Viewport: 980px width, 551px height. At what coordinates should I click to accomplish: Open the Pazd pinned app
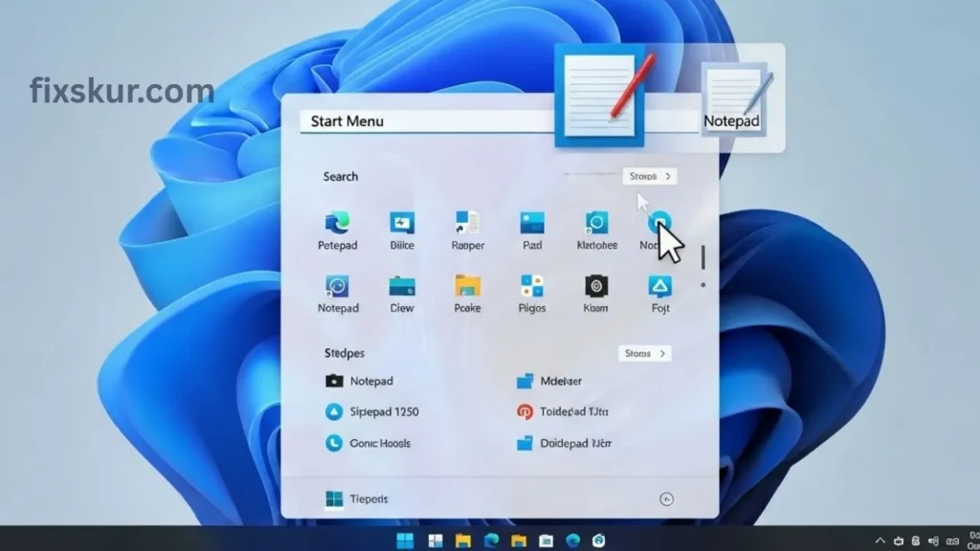pos(532,231)
